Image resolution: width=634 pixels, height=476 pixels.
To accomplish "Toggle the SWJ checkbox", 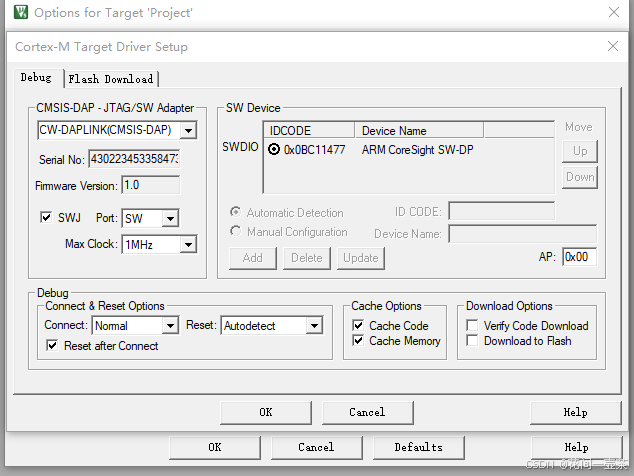I will click(x=46, y=217).
